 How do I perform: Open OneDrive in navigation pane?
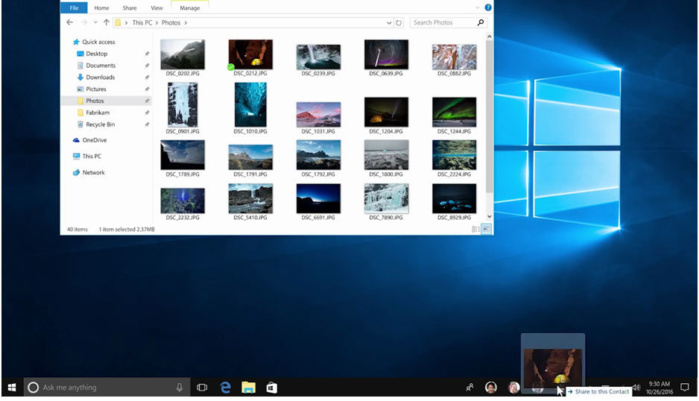(90, 140)
